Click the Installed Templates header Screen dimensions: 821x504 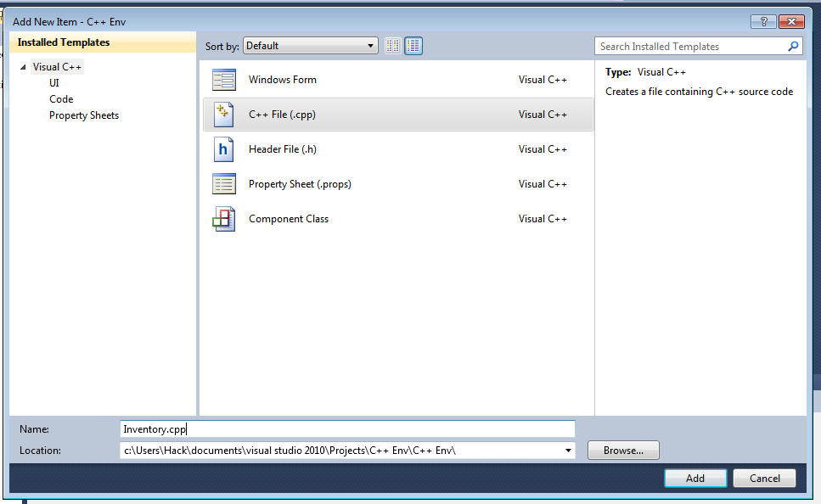click(x=103, y=42)
